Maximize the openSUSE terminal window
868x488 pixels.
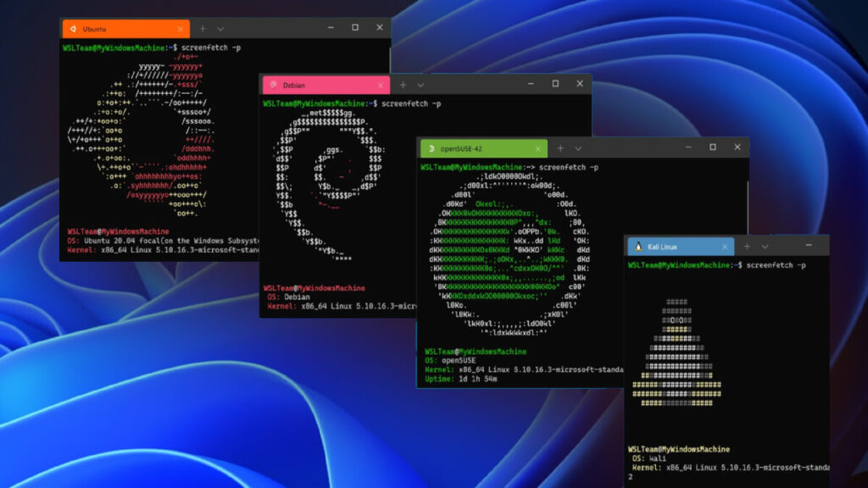pyautogui.click(x=712, y=147)
